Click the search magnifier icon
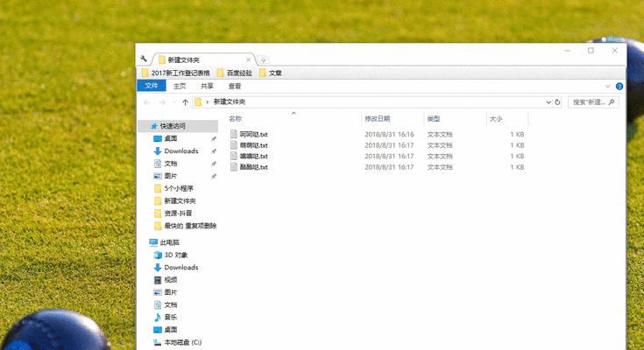Screen dimensions: 644x350 612,101
